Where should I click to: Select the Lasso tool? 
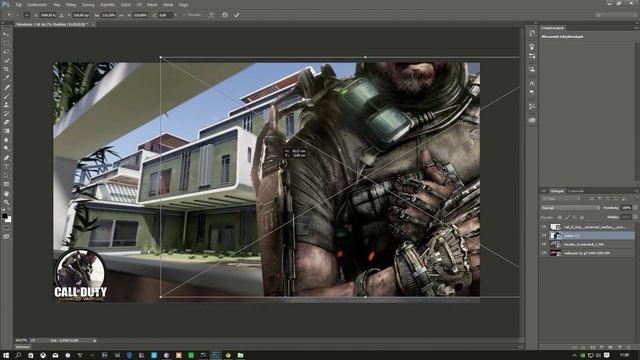(x=6, y=52)
